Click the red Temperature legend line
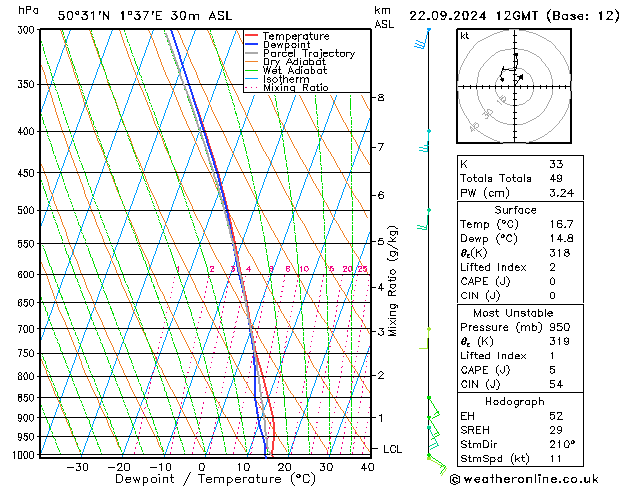Image resolution: width=629 pixels, height=486 pixels. click(x=251, y=36)
